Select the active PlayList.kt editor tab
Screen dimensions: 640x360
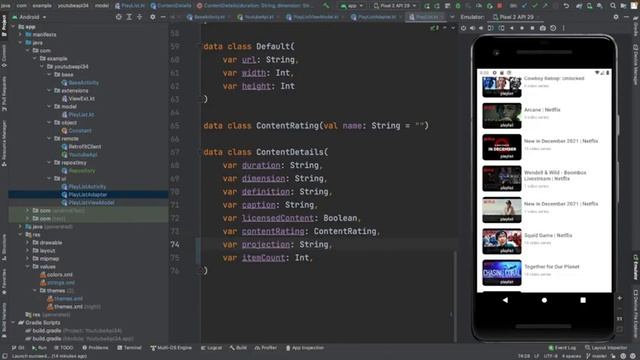[426, 17]
